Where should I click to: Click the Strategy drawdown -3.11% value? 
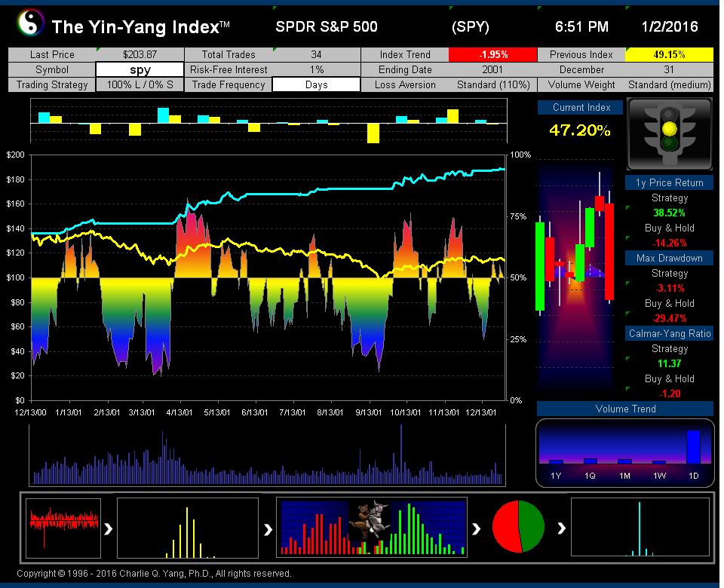pos(670,288)
